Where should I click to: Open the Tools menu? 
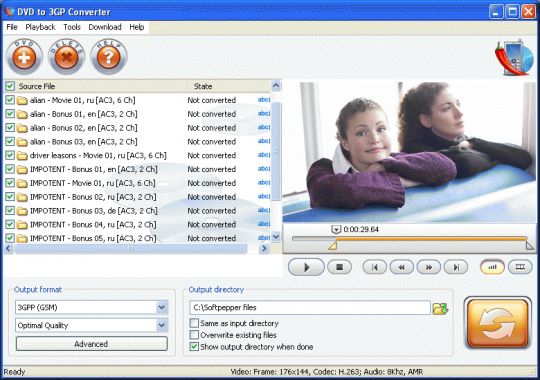(x=72, y=27)
